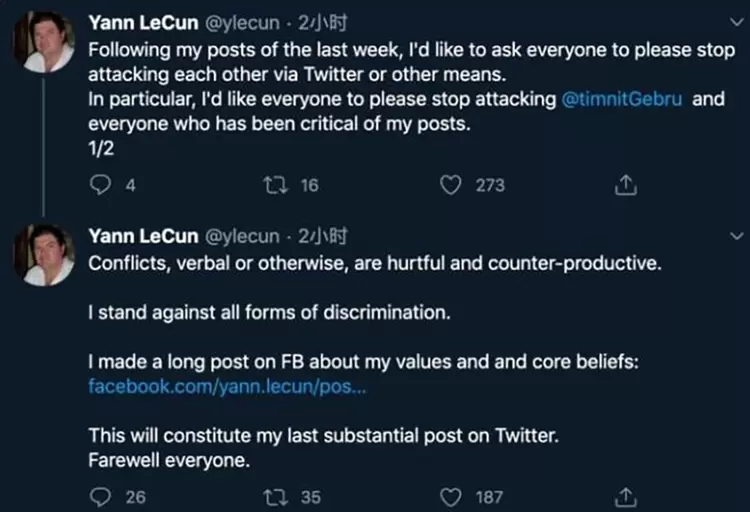750x512 pixels.
Task: Reply to the first tweet (4 replies)
Action: click(99, 185)
